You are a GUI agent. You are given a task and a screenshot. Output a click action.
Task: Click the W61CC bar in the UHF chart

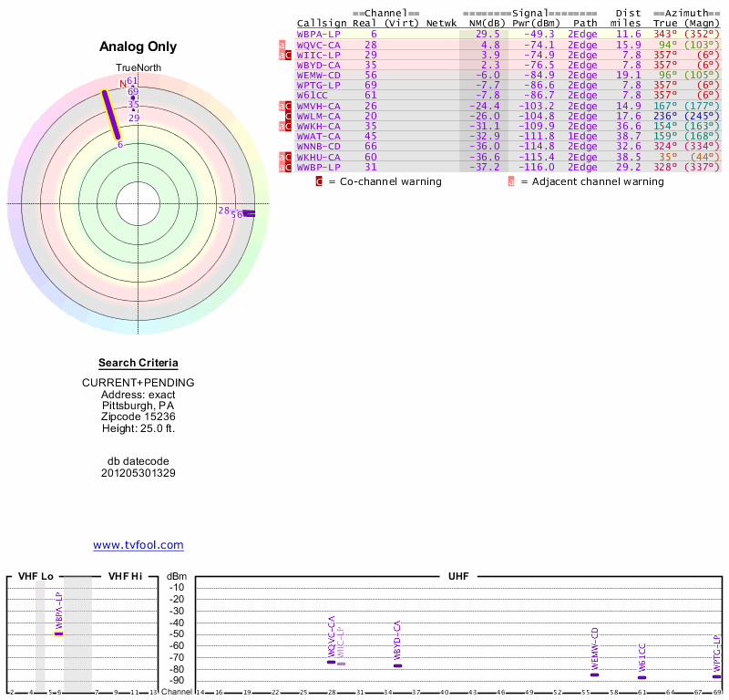click(x=642, y=677)
